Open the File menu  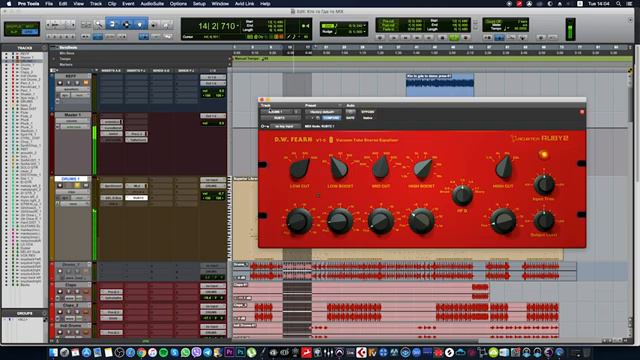[49, 4]
